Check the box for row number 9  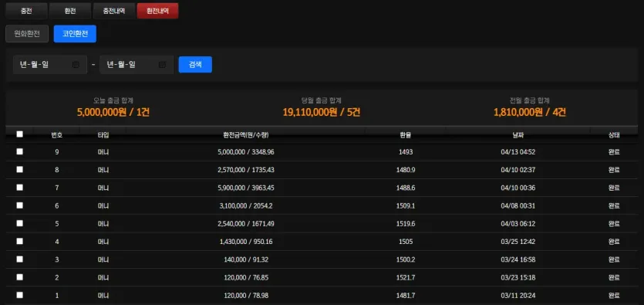pyautogui.click(x=20, y=151)
